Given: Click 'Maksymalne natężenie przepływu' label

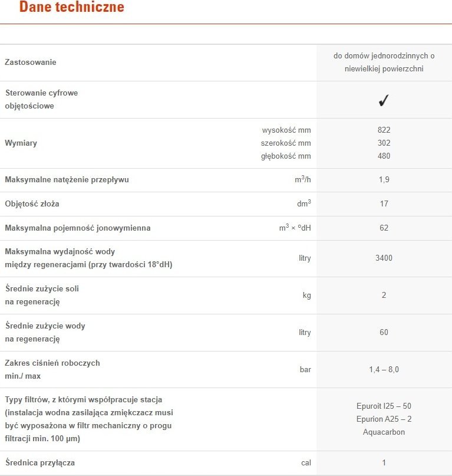Looking at the screenshot, I should (x=67, y=180).
